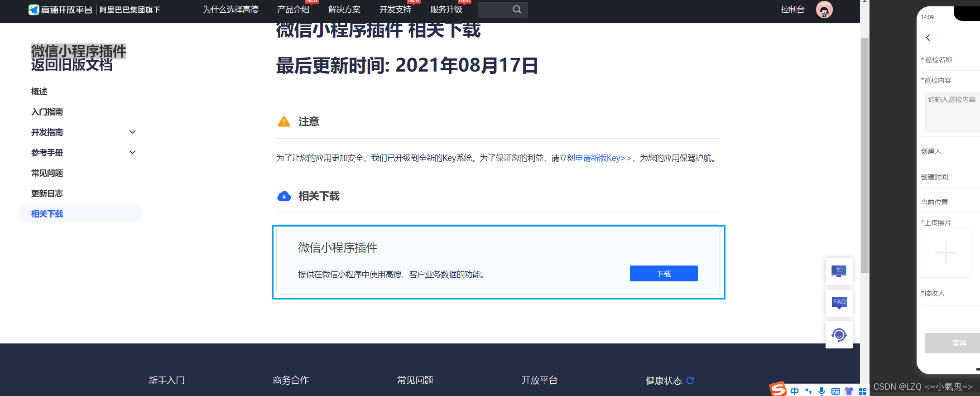Click the search magnifier icon
This screenshot has width=980, height=396.
pyautogui.click(x=517, y=10)
